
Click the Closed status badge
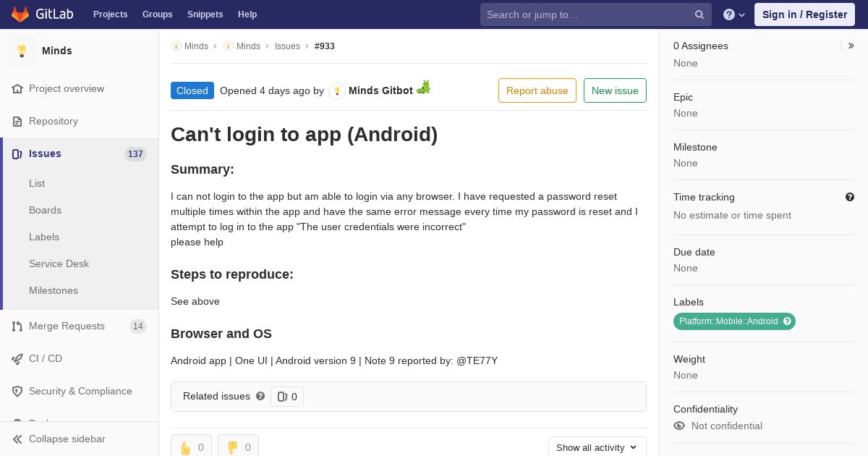192,90
